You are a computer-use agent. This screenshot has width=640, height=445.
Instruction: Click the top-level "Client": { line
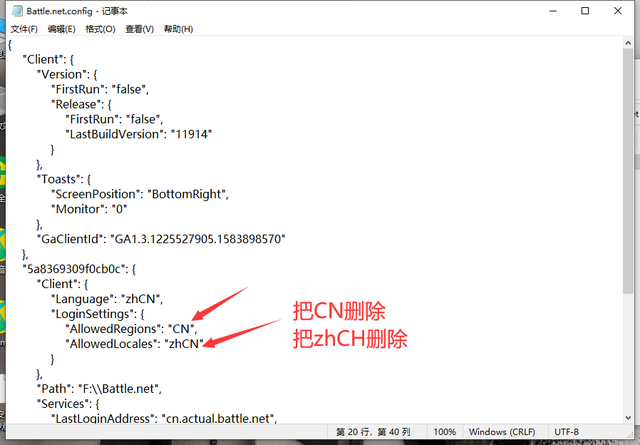point(48,60)
